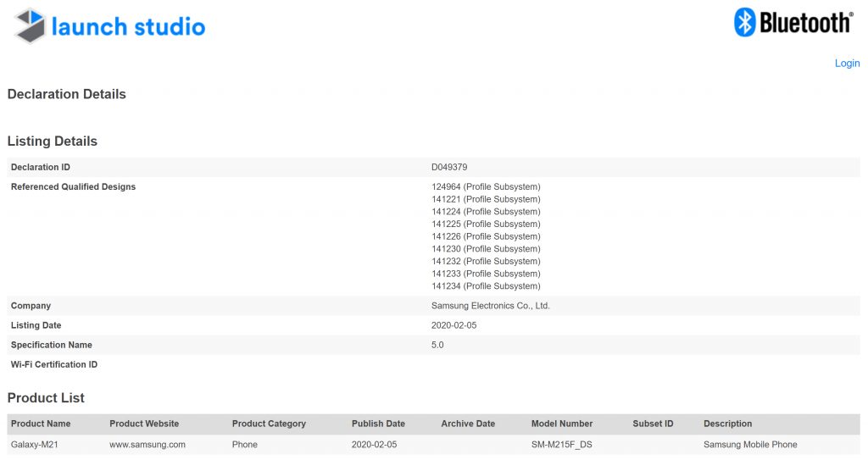The height and width of the screenshot is (460, 868).
Task: Click the Publish Date column header
Action: (x=378, y=424)
